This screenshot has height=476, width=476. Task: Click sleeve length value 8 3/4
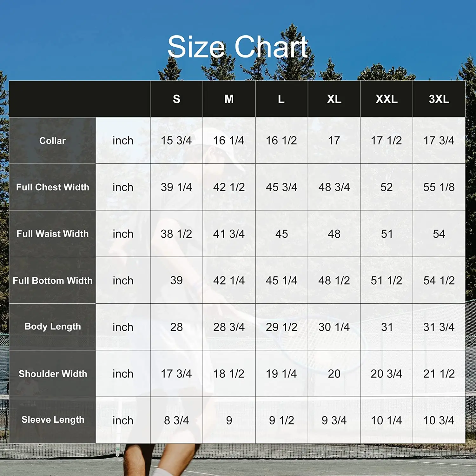176,420
